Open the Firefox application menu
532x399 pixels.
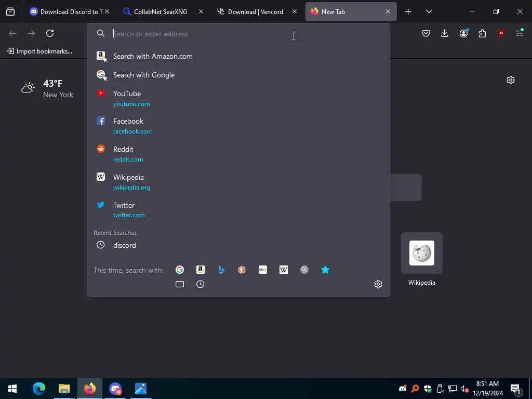[x=520, y=33]
